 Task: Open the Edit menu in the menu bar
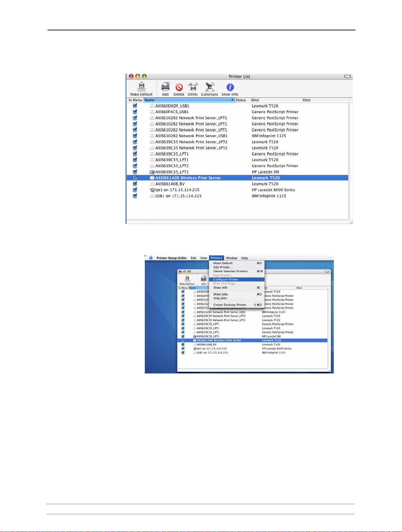click(193, 258)
